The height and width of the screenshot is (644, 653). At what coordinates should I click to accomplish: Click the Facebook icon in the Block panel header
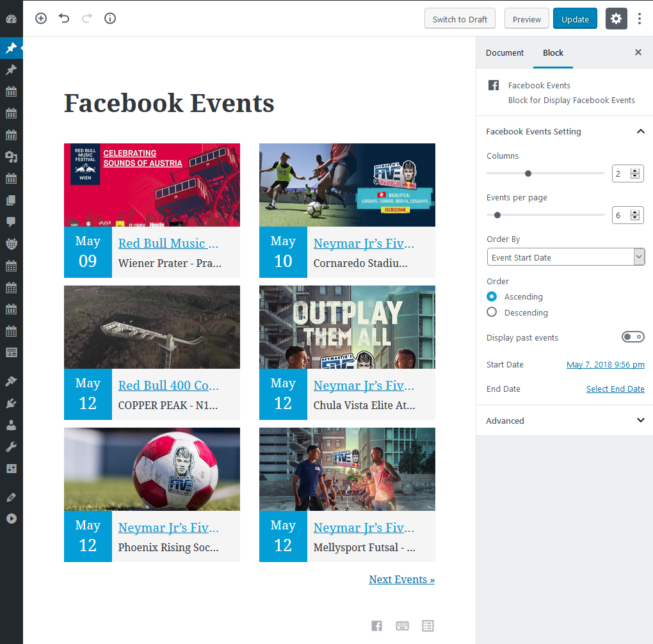493,85
